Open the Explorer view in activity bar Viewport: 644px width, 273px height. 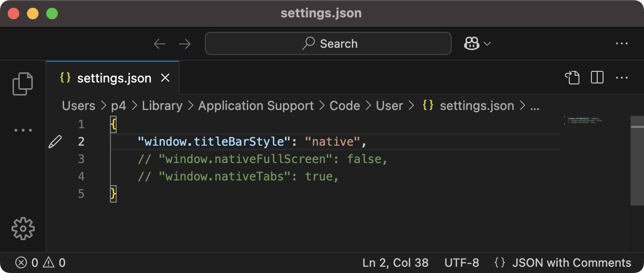[23, 83]
